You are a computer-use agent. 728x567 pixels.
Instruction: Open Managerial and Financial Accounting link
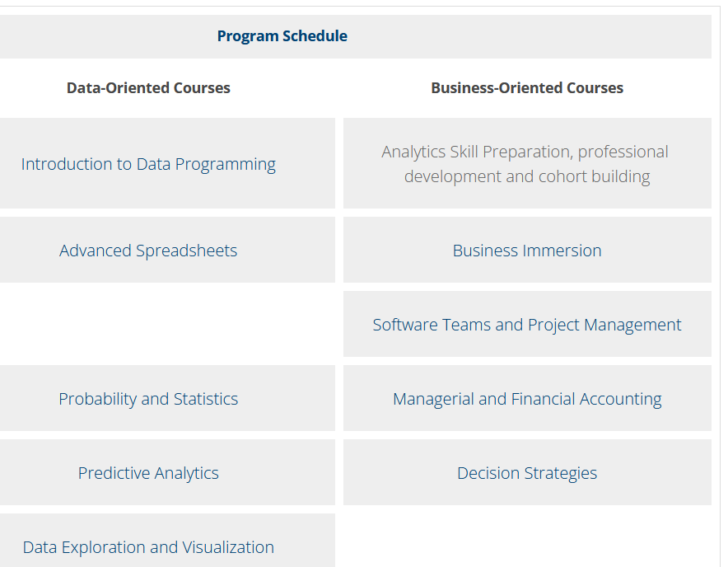(x=527, y=399)
